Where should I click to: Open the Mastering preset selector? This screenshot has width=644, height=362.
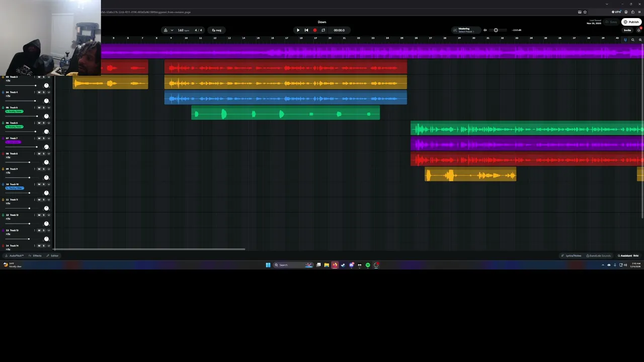click(466, 30)
